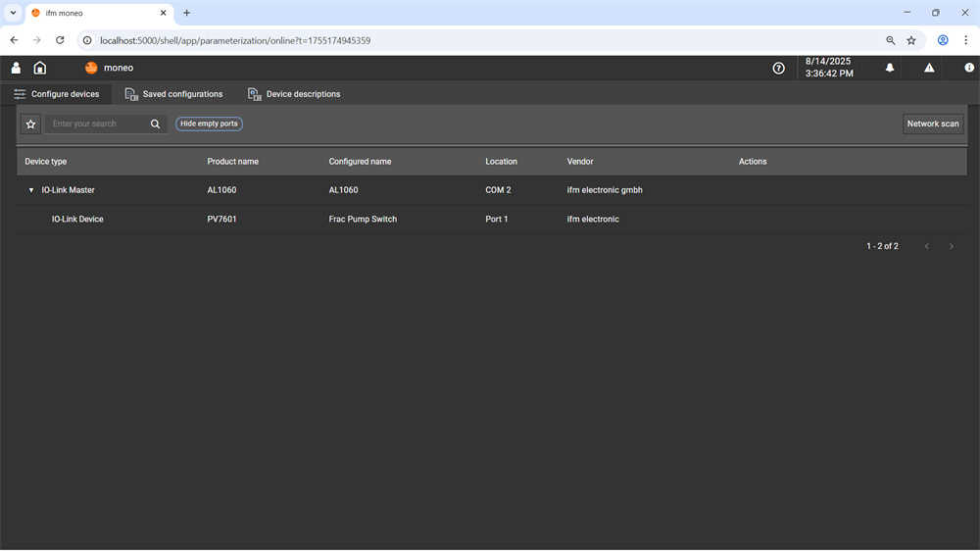The width and height of the screenshot is (980, 551).
Task: Bookmark this page star icon
Action: [911, 40]
